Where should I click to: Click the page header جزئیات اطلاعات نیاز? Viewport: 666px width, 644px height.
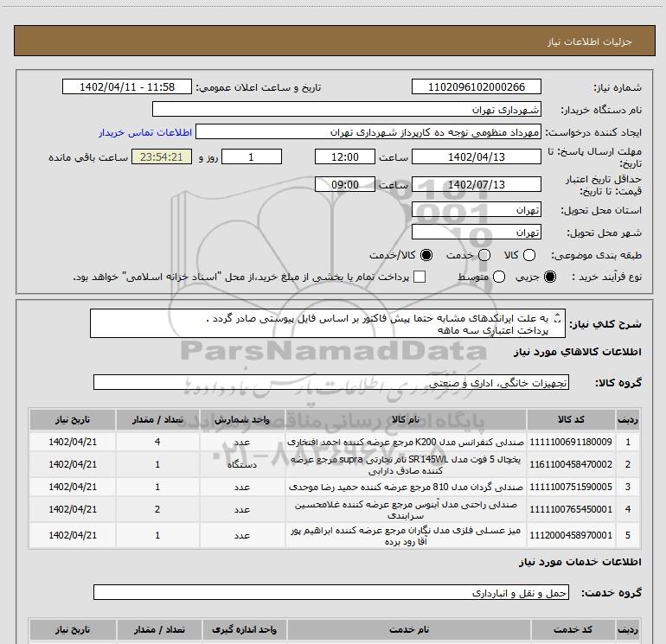tap(589, 41)
